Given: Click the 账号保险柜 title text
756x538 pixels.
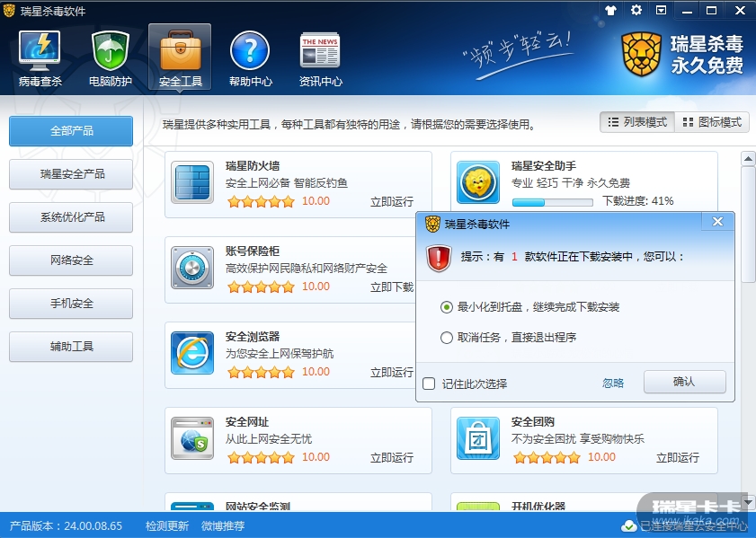Looking at the screenshot, I should click(253, 251).
